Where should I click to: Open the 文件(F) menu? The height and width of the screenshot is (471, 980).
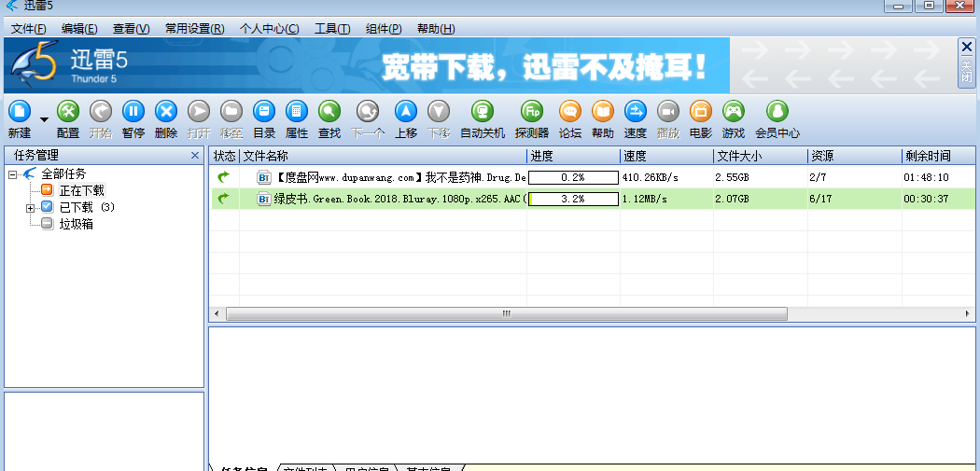point(29,29)
